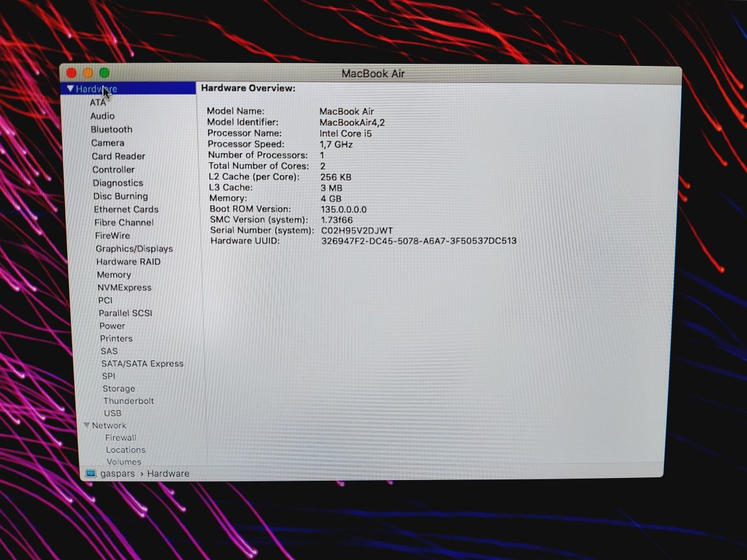Screen dimensions: 747x560
Task: Select Hardware RAID entry
Action: (x=128, y=262)
